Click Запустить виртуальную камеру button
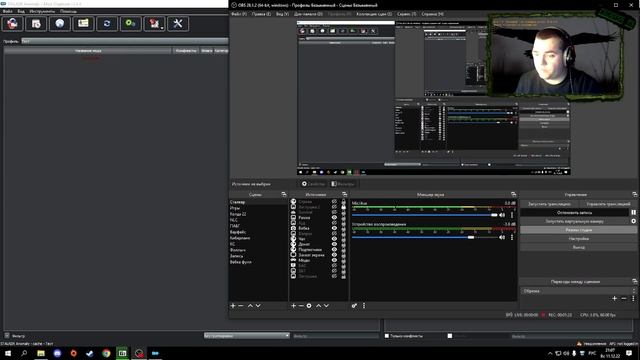Image resolution: width=640 pixels, height=360 pixels. (574, 221)
